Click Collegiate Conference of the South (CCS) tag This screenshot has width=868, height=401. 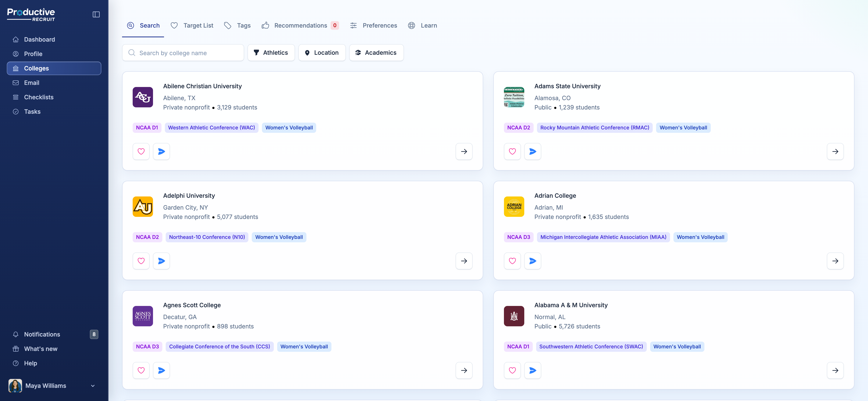pos(220,347)
